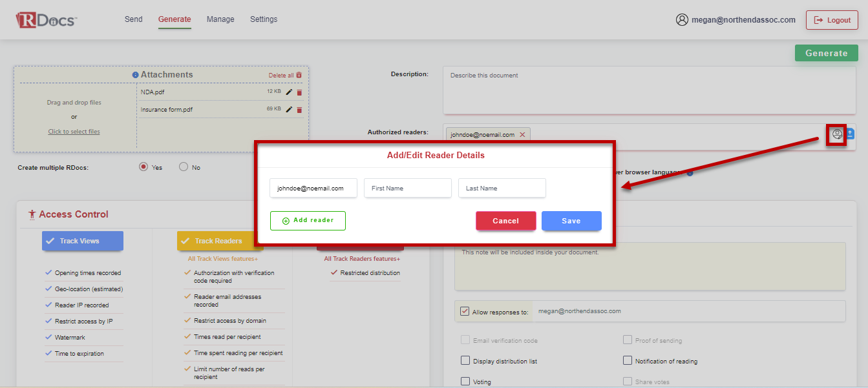Click the Add reader button
The height and width of the screenshot is (388, 868).
click(x=308, y=221)
